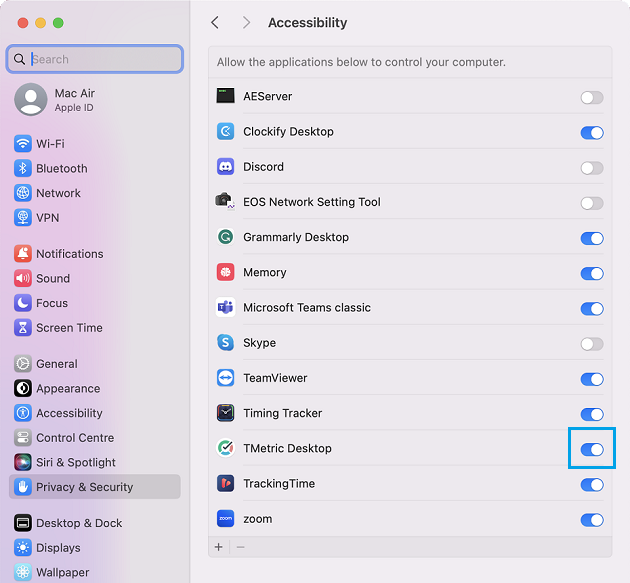Viewport: 630px width, 583px height.
Task: Click the TeamViewer app icon
Action: [225, 378]
